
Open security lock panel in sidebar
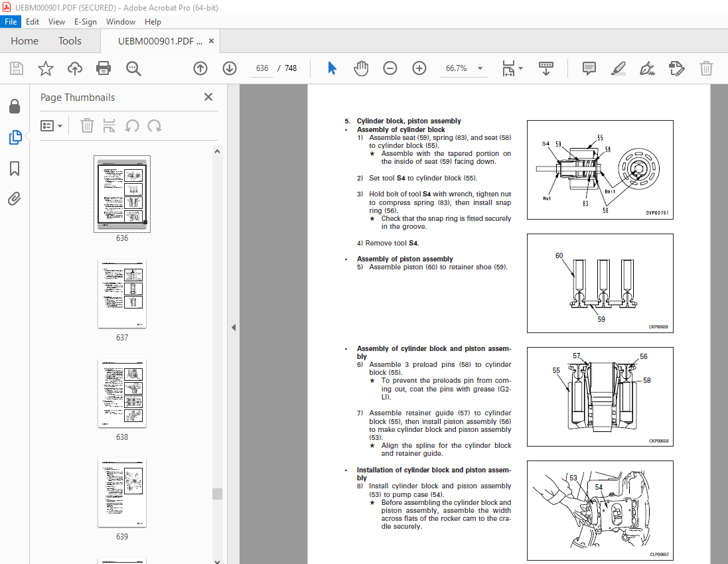(x=15, y=106)
